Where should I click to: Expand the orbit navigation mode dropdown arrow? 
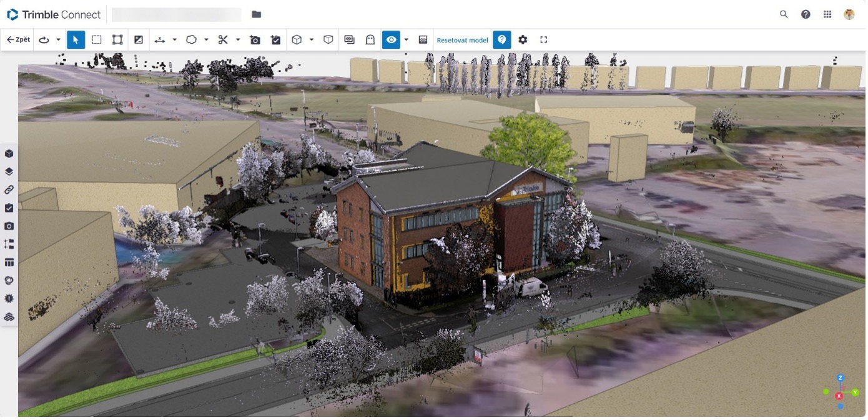point(58,40)
